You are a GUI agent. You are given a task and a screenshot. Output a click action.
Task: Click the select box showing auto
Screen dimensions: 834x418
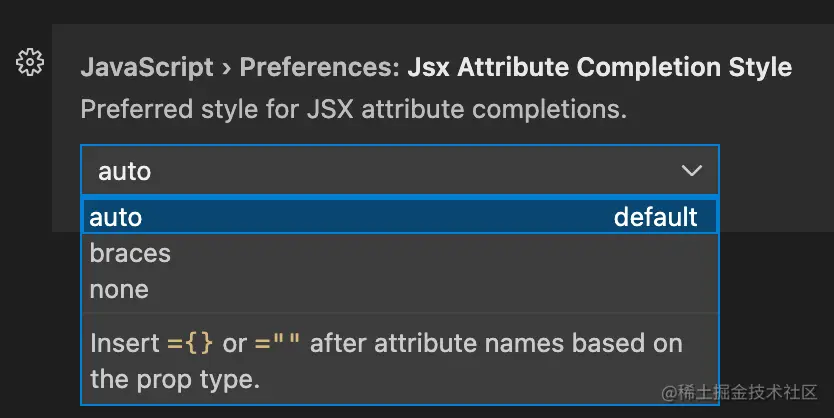[x=400, y=170]
